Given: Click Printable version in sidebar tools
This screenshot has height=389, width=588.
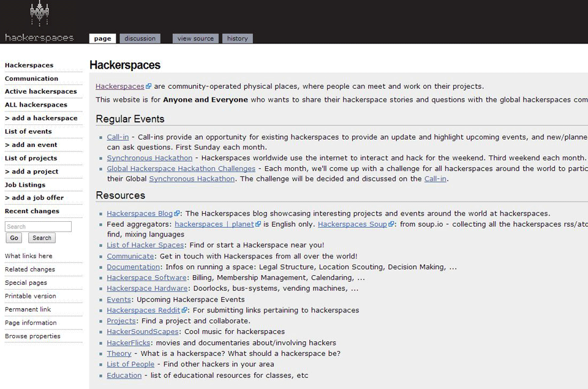Looking at the screenshot, I should [x=31, y=296].
